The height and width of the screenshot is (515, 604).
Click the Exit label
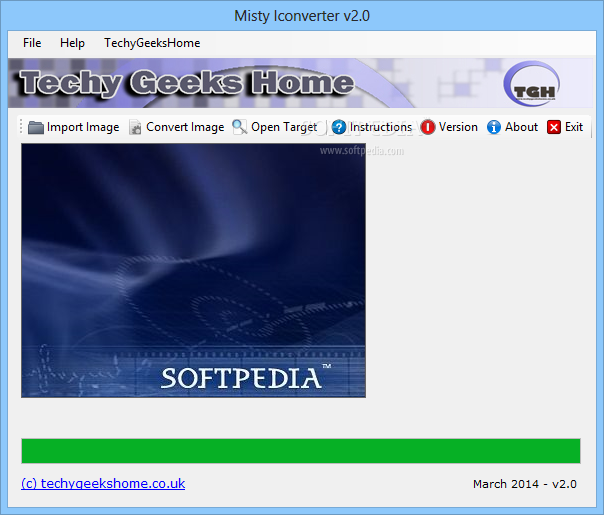click(x=574, y=127)
